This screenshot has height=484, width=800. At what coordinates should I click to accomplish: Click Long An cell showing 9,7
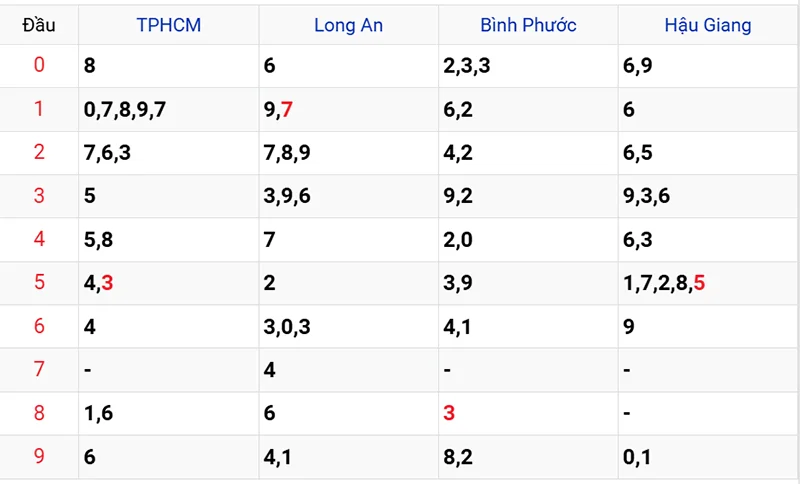tap(278, 109)
